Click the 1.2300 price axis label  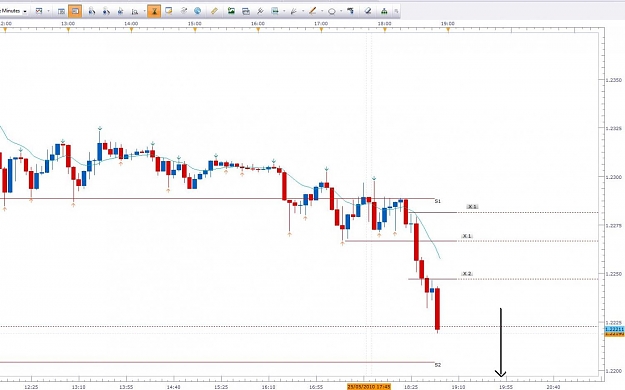coord(613,177)
